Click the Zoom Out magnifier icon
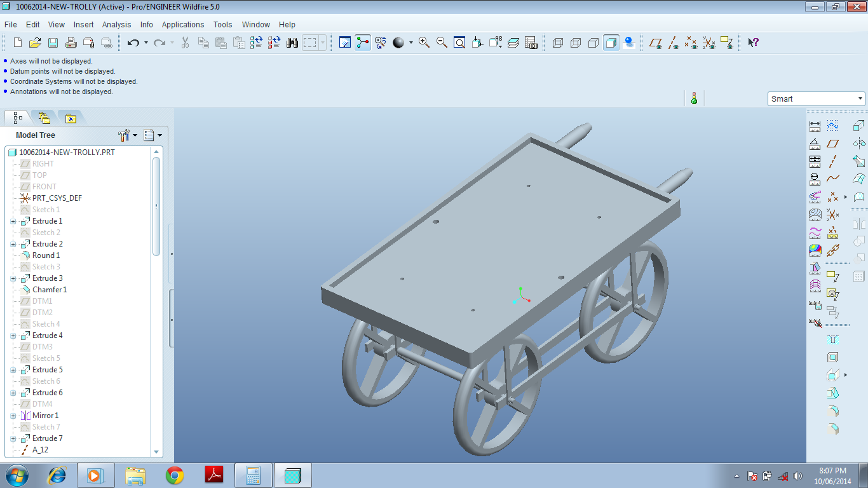 point(442,43)
